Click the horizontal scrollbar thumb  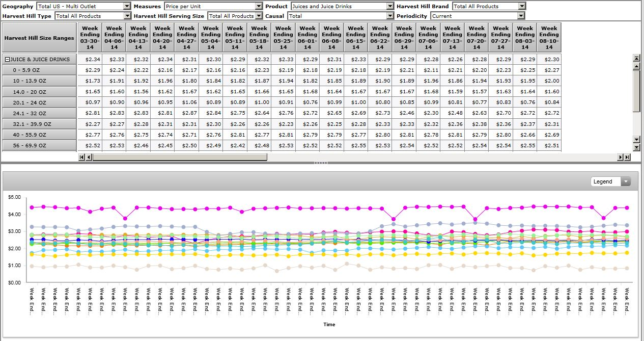coord(179,157)
